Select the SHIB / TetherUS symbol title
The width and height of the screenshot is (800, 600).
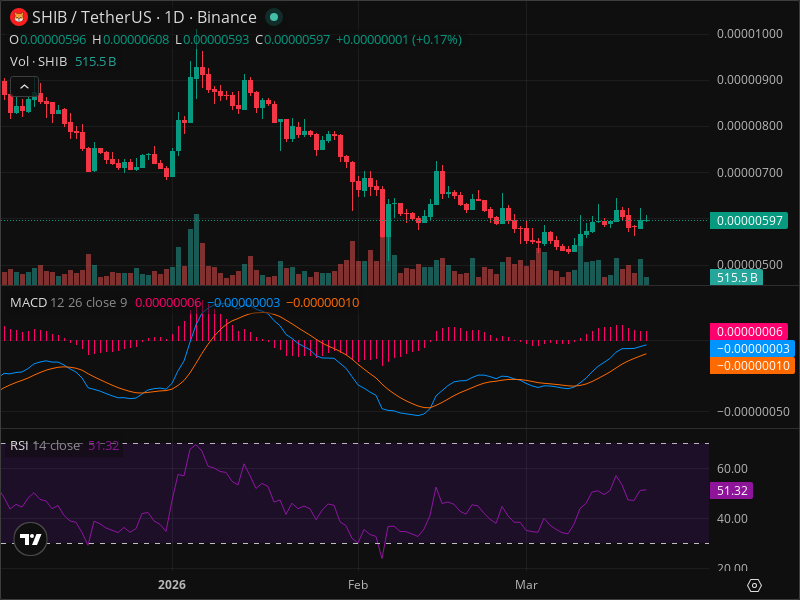144,17
